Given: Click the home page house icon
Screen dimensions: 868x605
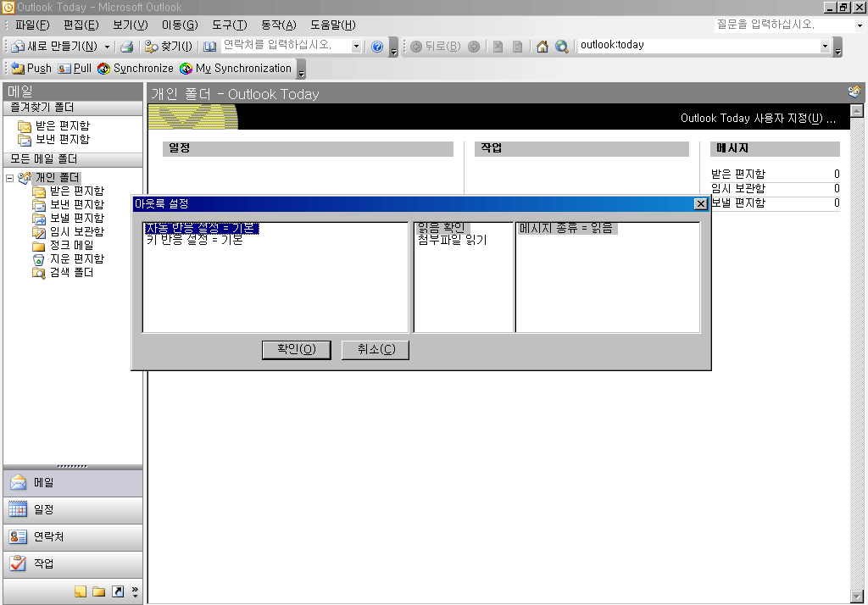Looking at the screenshot, I should tap(542, 47).
